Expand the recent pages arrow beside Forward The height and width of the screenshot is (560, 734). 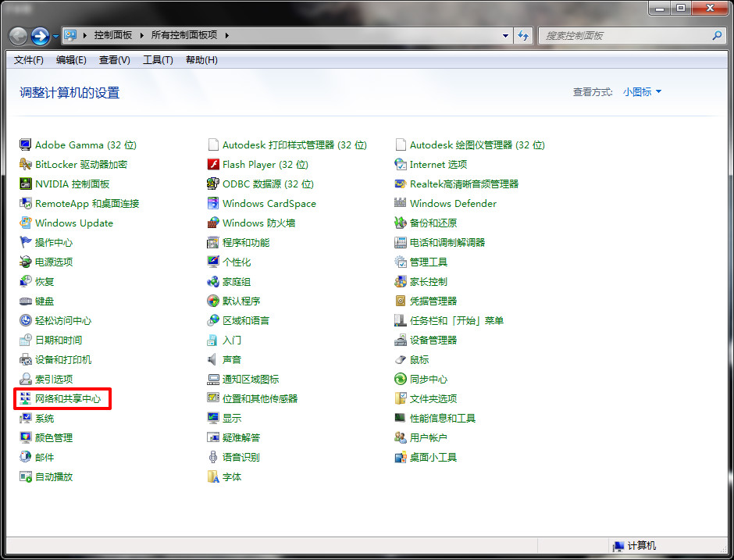point(55,36)
